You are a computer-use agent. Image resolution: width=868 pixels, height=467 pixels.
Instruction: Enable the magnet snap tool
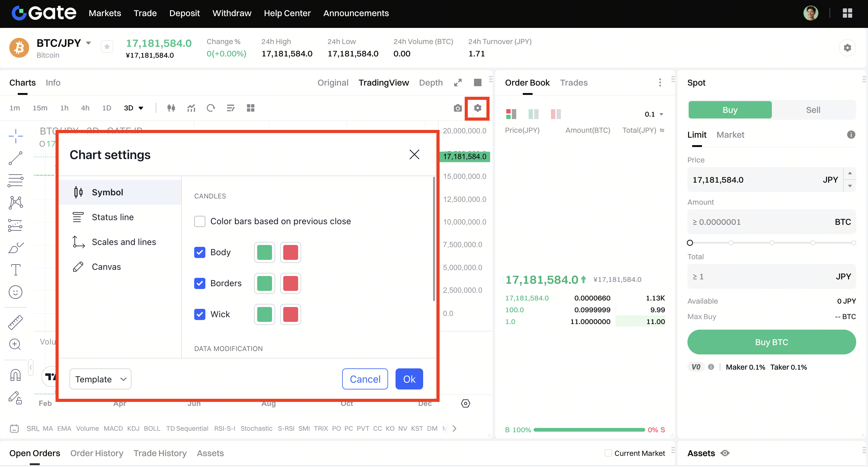pyautogui.click(x=16, y=375)
